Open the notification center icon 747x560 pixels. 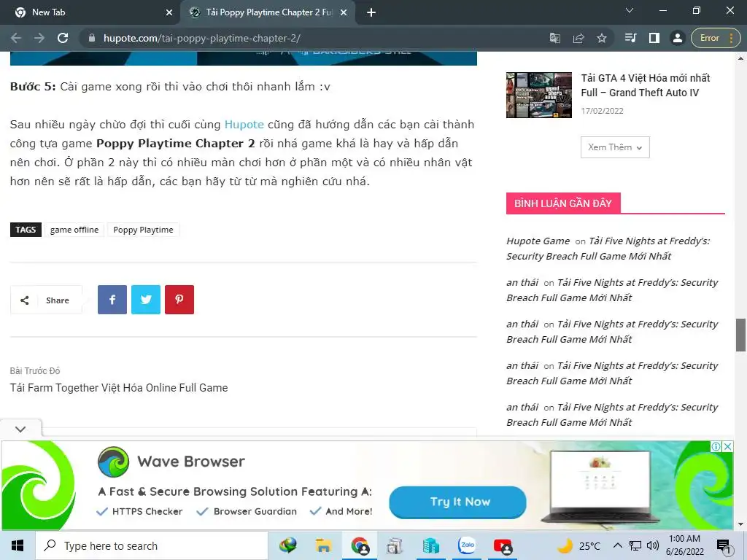click(724, 545)
